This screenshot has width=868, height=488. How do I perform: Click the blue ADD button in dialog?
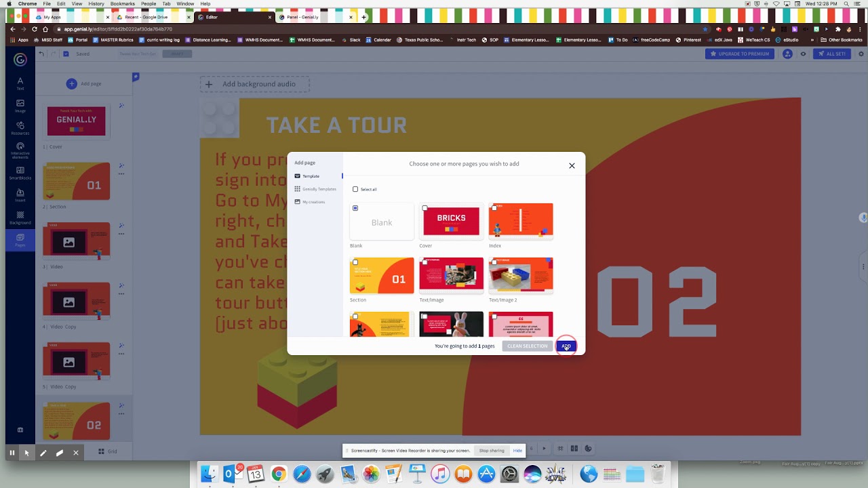[566, 346]
